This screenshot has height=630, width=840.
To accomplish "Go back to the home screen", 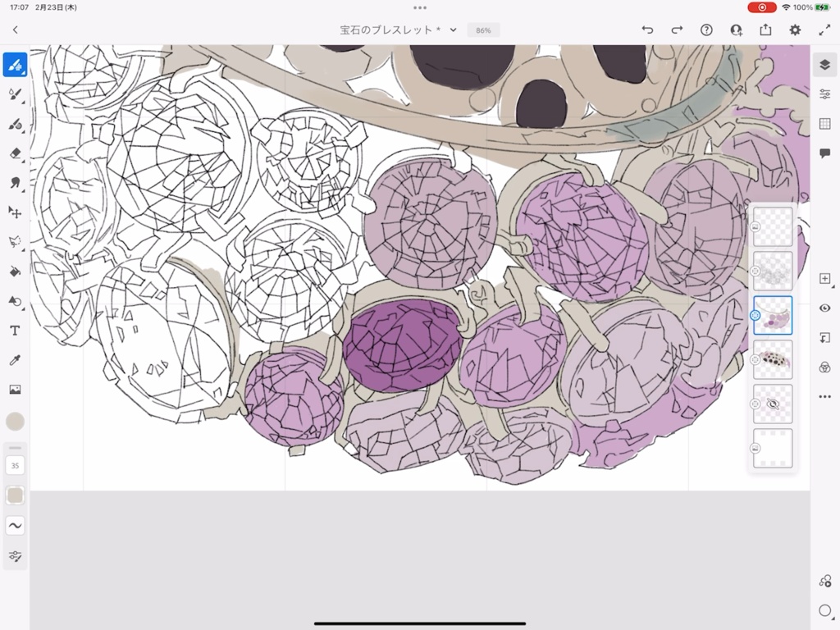I will click(15, 30).
